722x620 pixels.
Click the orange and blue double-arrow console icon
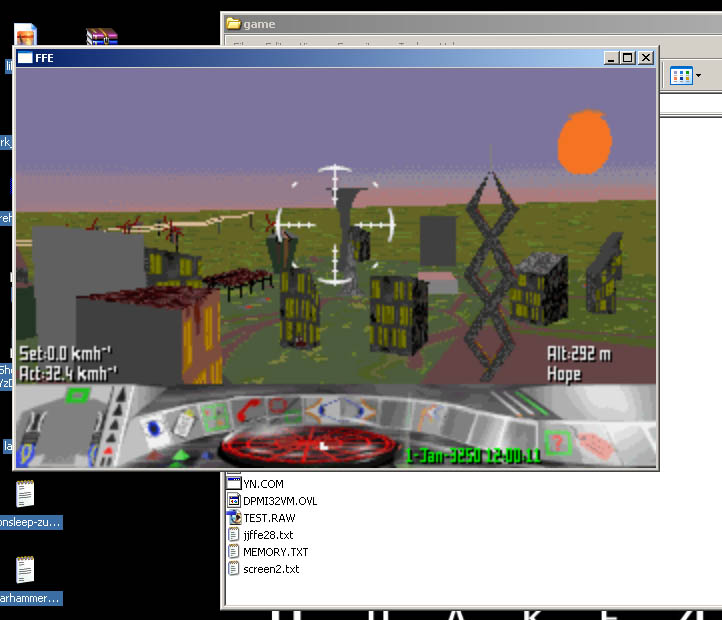coord(341,409)
